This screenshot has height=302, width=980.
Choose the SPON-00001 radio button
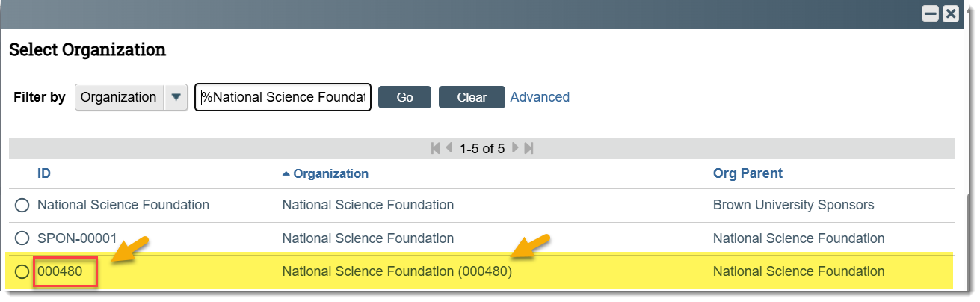click(x=22, y=239)
